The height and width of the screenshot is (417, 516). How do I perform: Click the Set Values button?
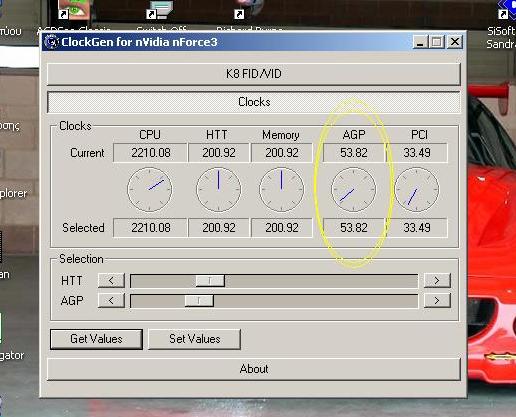[194, 339]
